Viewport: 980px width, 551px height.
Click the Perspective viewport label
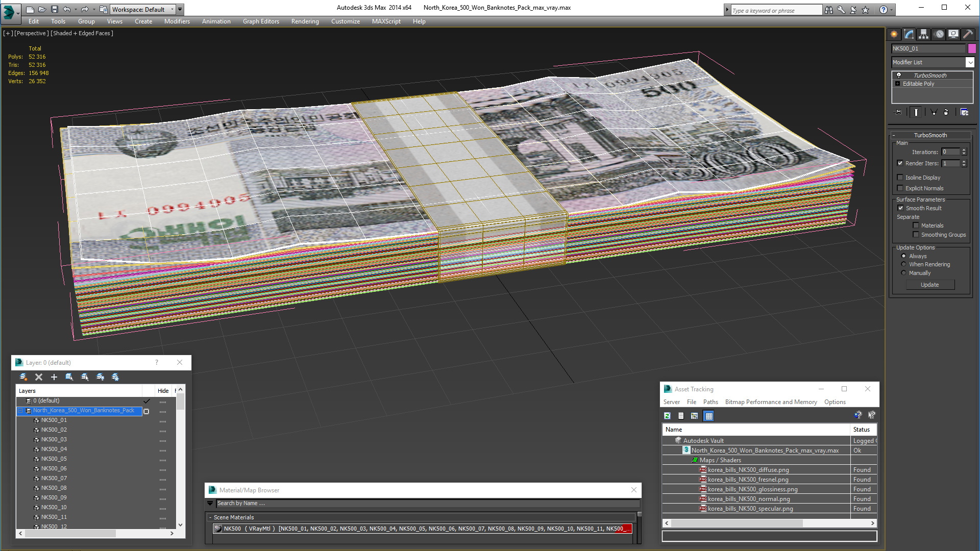click(x=32, y=33)
